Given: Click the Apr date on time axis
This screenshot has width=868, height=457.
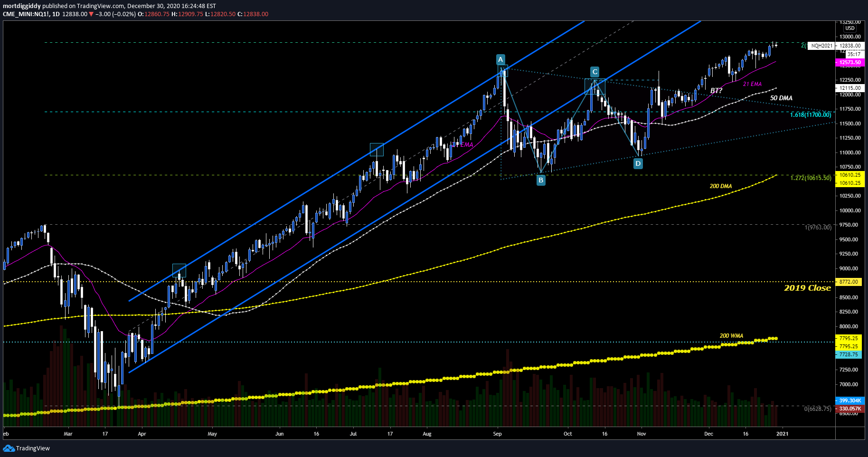Looking at the screenshot, I should [x=142, y=434].
